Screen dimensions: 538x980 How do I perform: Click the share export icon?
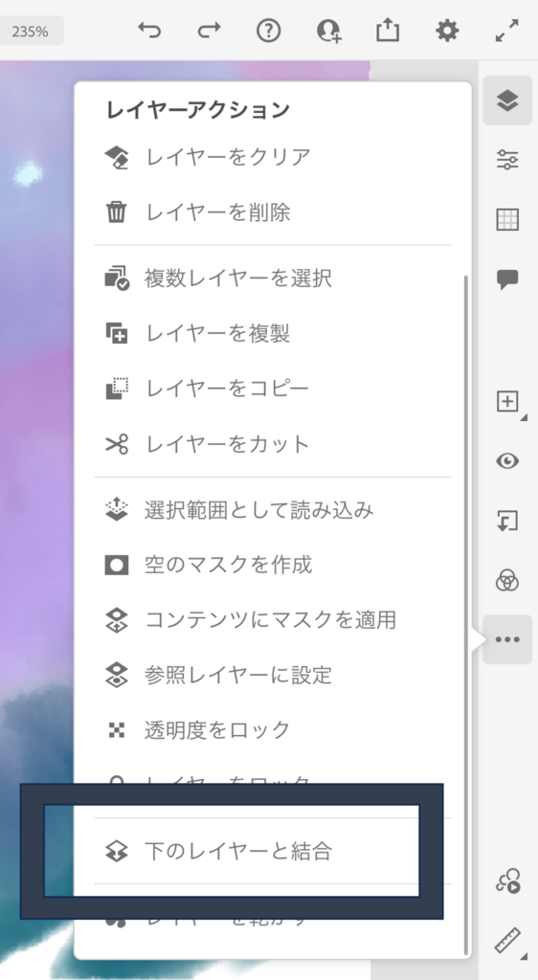click(x=388, y=30)
